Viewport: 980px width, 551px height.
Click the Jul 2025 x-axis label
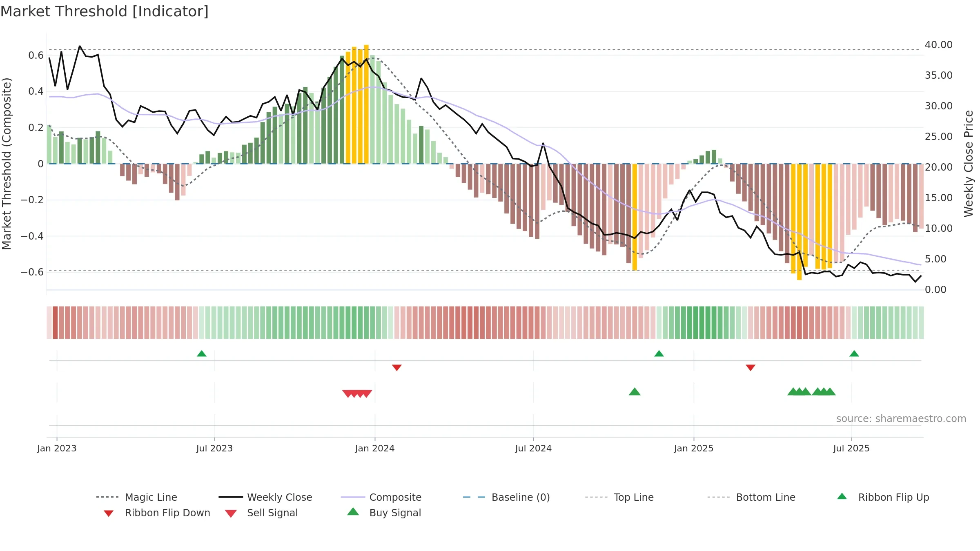tap(851, 449)
